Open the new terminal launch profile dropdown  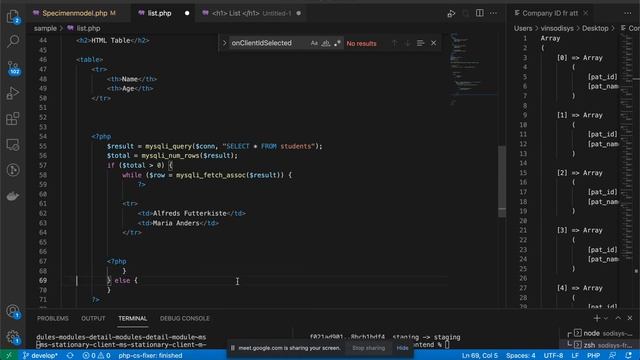pos(606,318)
